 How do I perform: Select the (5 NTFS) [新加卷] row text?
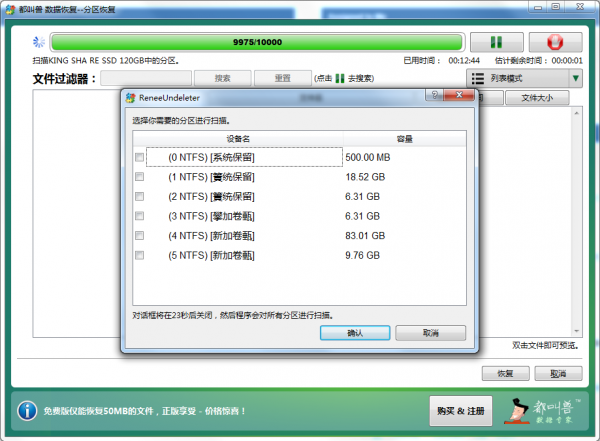(x=211, y=255)
